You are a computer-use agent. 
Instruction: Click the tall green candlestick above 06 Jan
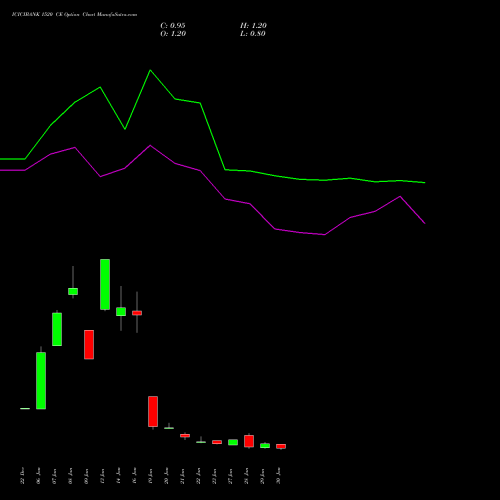(x=41, y=380)
